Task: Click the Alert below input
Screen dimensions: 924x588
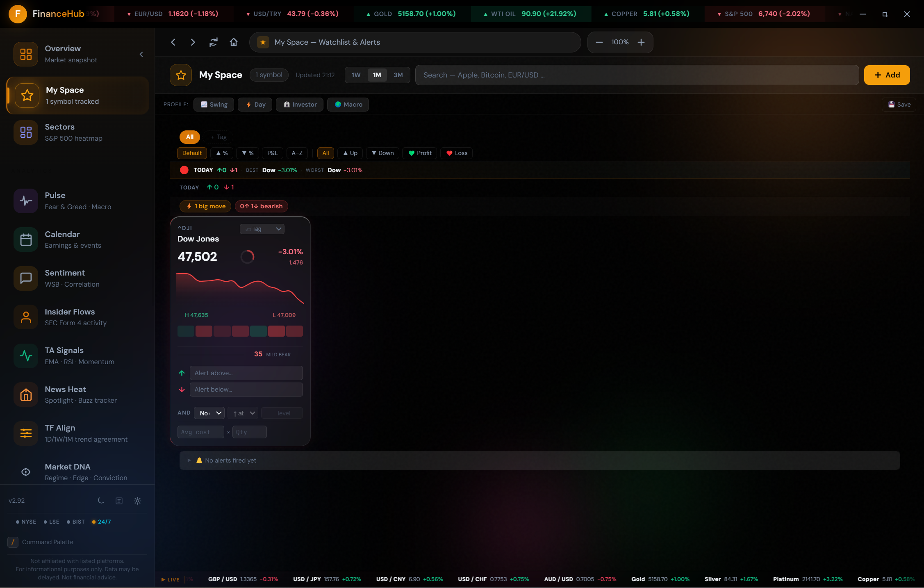Action: [x=246, y=390]
